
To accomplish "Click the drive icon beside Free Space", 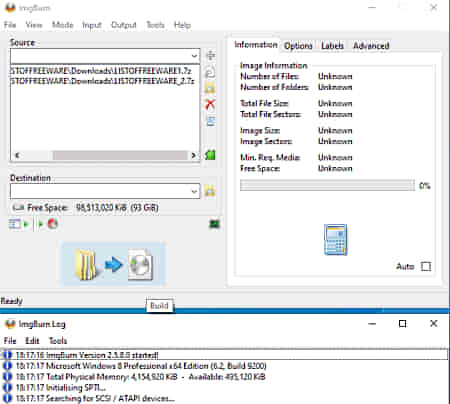I will click(x=18, y=208).
